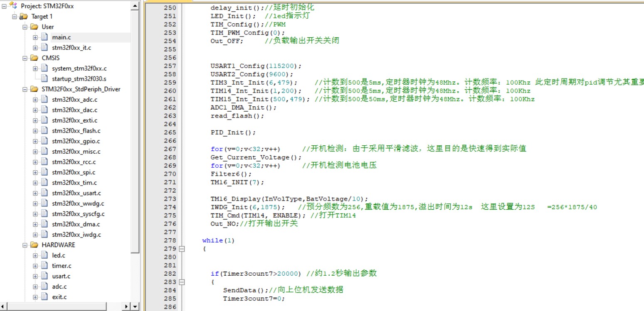Open stm32f0xx_misc.c in the project tree
Image resolution: width=644 pixels, height=311 pixels.
pos(76,152)
